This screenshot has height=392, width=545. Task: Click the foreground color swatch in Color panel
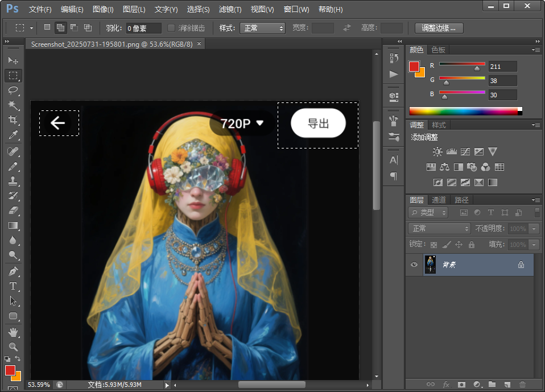click(414, 67)
